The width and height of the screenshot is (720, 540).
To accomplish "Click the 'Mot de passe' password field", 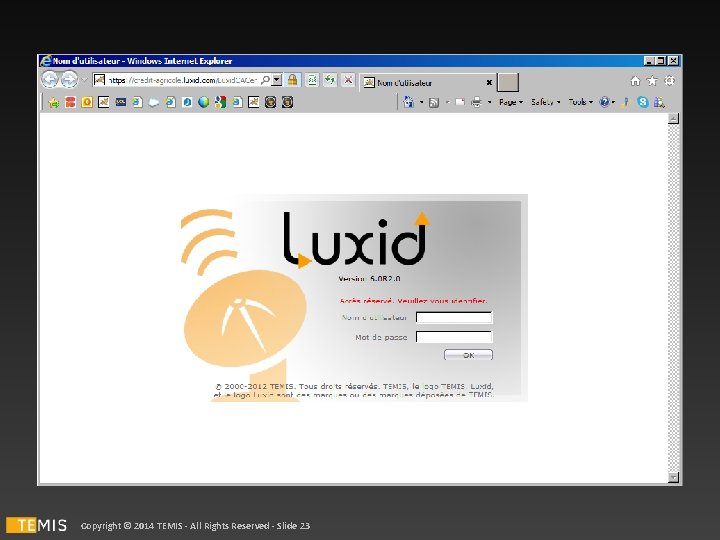I will tap(454, 337).
